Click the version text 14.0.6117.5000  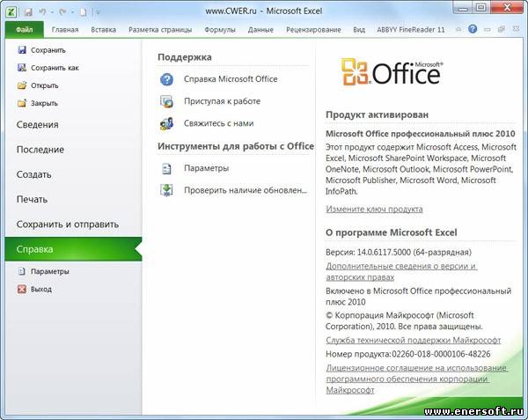[x=384, y=253]
